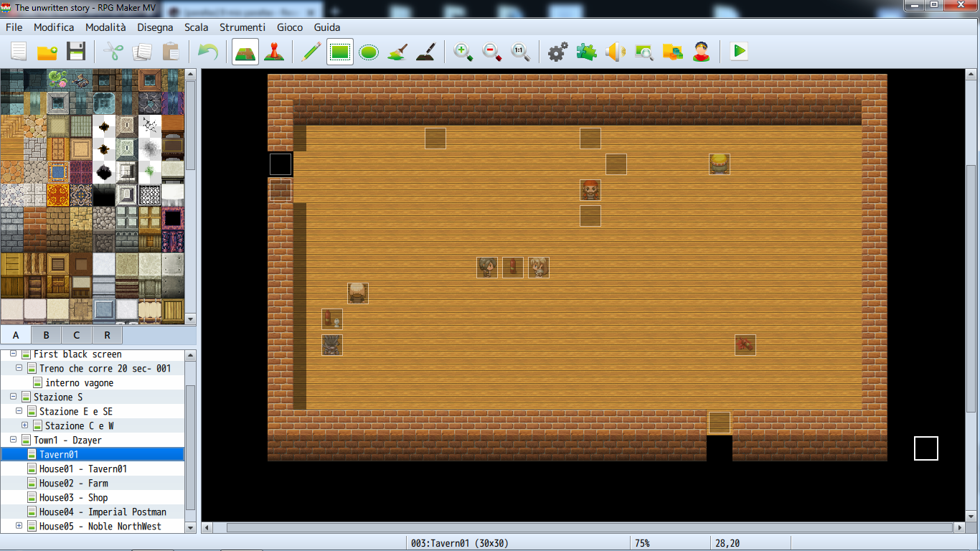Save the project with floppy icon
Image resolution: width=980 pixels, height=551 pixels.
76,52
